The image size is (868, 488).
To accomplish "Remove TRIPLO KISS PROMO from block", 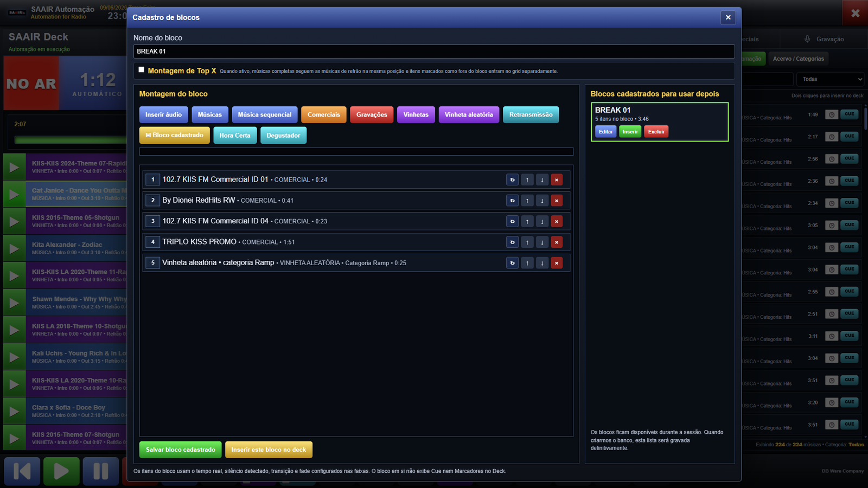I will 557,242.
